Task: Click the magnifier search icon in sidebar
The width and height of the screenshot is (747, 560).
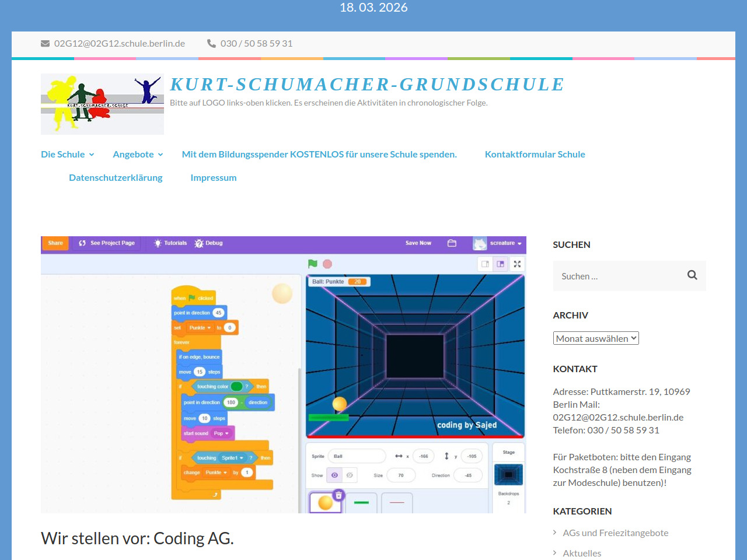Action: [692, 275]
